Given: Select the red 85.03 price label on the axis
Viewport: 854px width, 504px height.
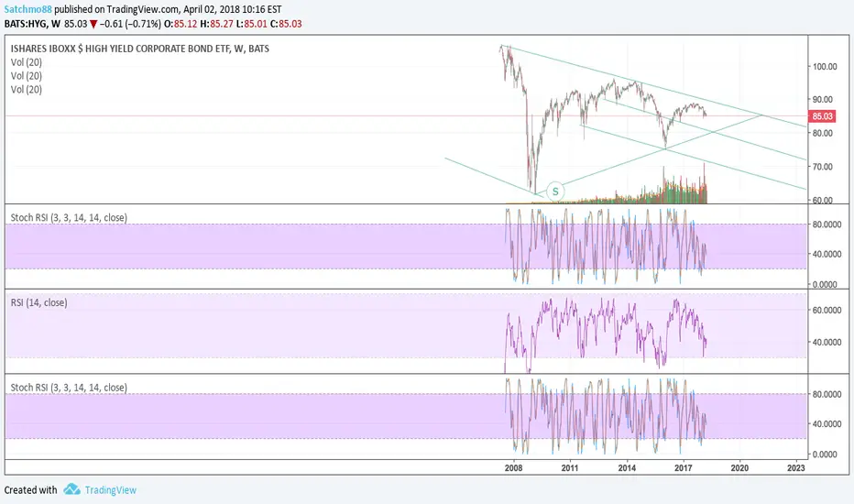Looking at the screenshot, I should (x=823, y=116).
